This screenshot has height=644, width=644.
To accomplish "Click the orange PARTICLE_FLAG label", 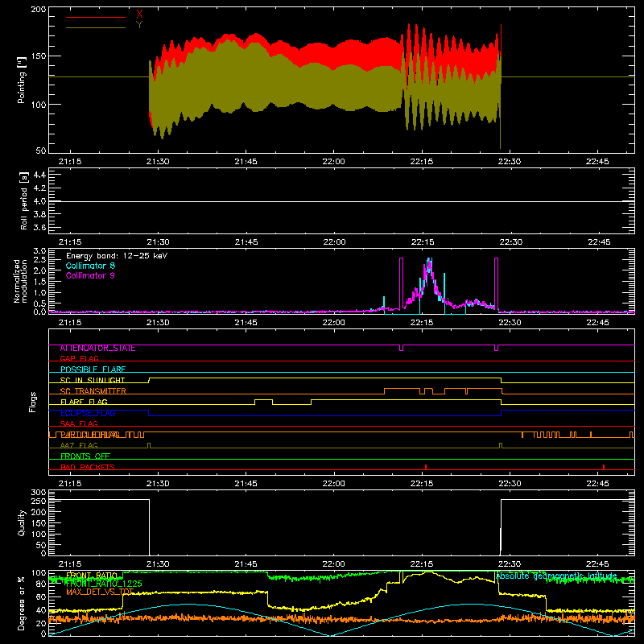I will (90, 435).
